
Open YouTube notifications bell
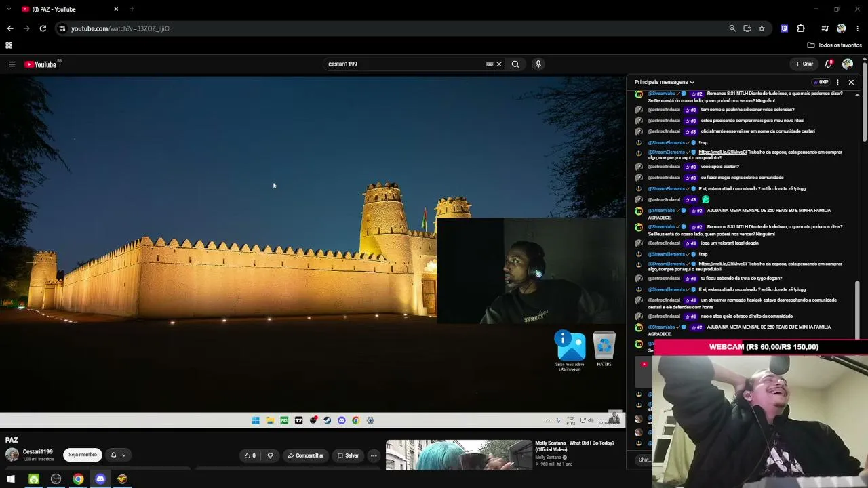coord(828,64)
